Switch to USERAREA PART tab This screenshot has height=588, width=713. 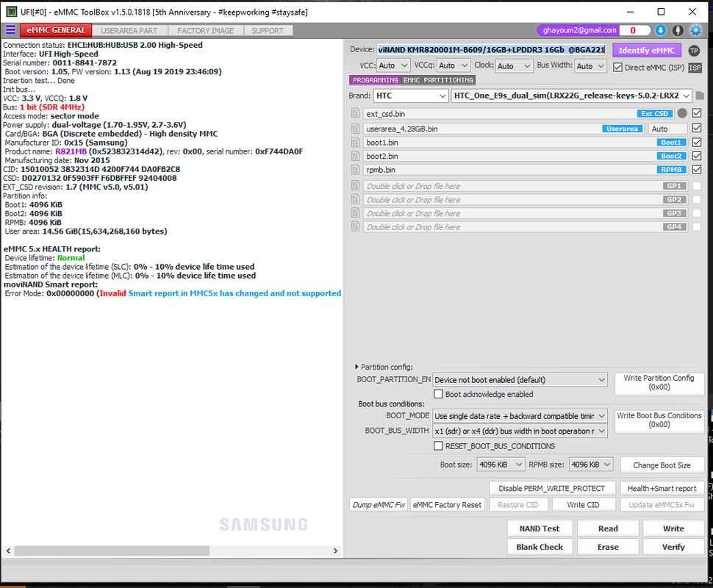pos(129,31)
